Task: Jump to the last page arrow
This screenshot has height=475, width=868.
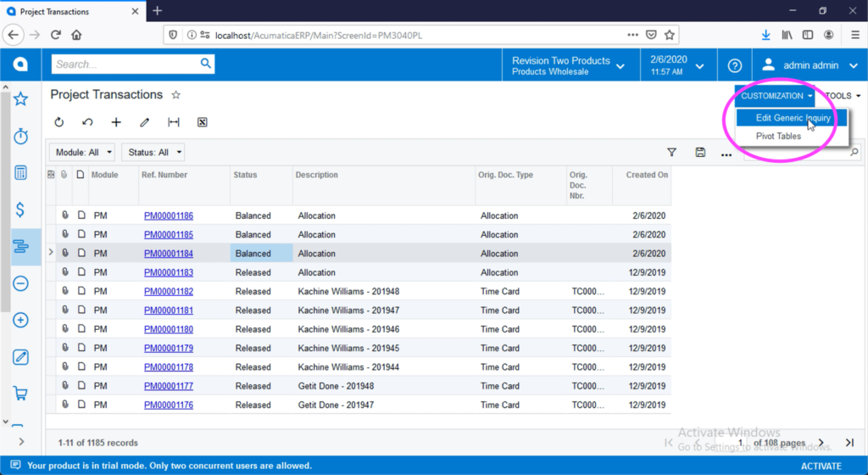Action: pyautogui.click(x=849, y=442)
